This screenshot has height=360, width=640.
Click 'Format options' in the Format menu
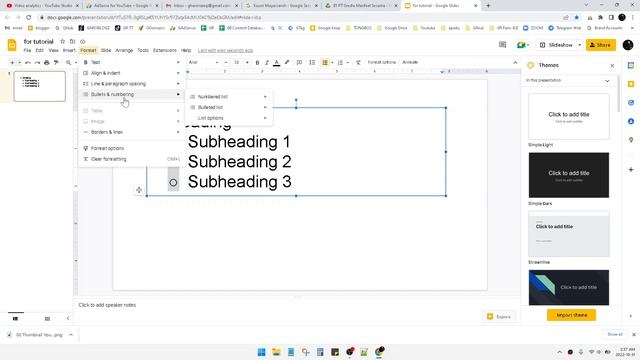(x=131, y=148)
